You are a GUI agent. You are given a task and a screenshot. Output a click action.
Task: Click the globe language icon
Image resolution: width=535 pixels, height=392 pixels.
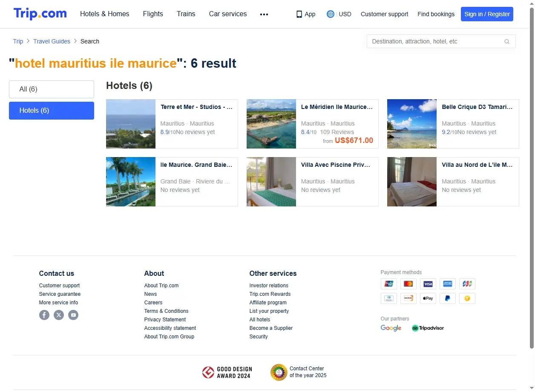[x=331, y=14]
